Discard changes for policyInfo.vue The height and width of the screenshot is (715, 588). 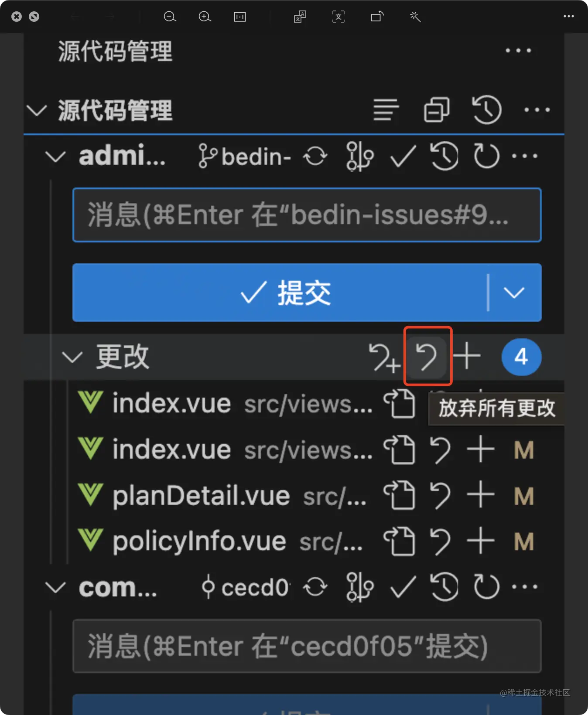440,541
